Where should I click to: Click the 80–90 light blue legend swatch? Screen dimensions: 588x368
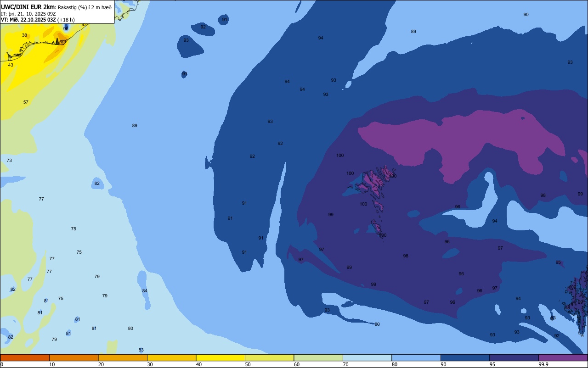[416, 357]
